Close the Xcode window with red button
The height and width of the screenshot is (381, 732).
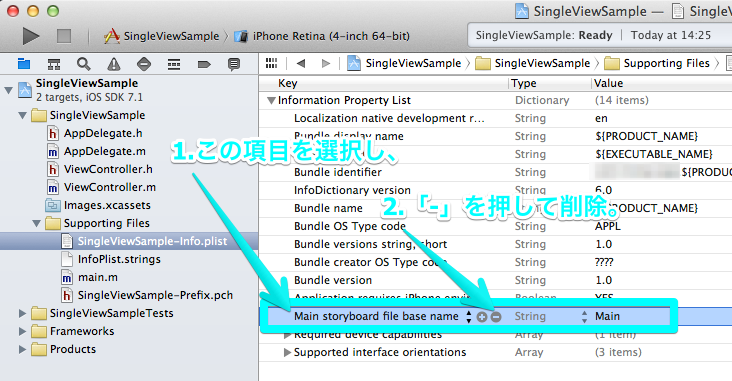pos(13,11)
